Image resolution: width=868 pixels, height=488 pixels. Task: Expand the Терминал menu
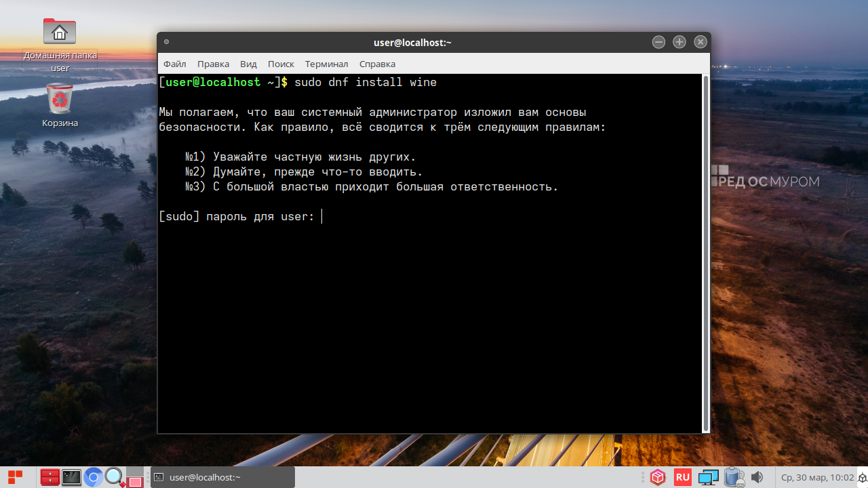point(326,64)
